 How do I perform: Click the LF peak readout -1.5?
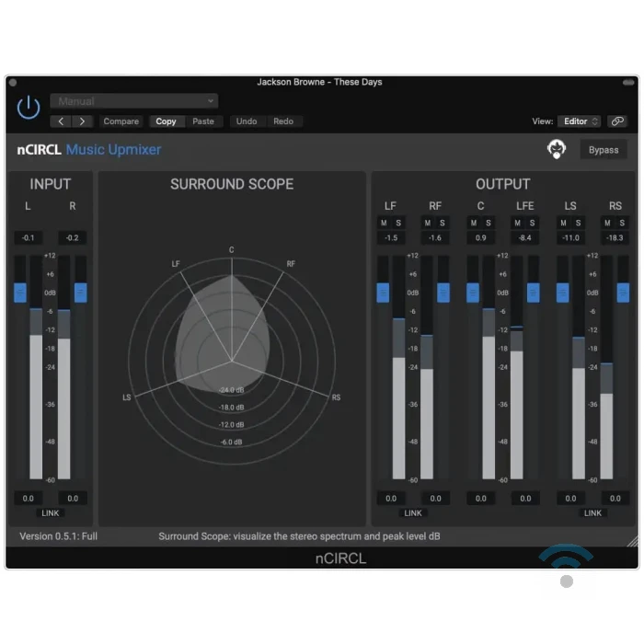(391, 237)
